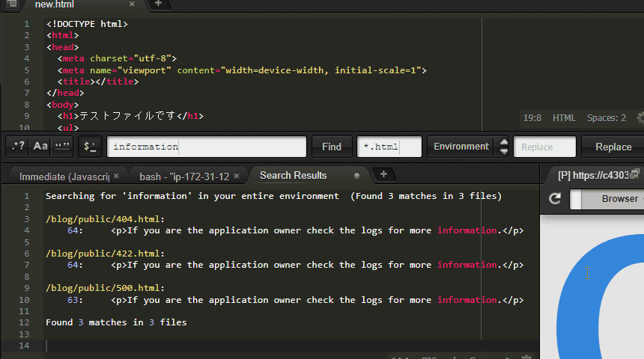Open editor settings gear icon
The height and width of the screenshot is (359, 644).
tap(640, 118)
